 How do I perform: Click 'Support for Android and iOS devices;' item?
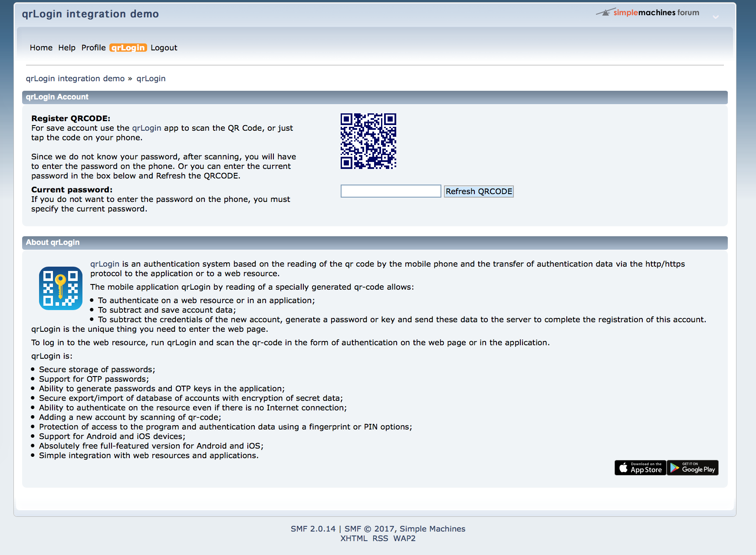[112, 436]
